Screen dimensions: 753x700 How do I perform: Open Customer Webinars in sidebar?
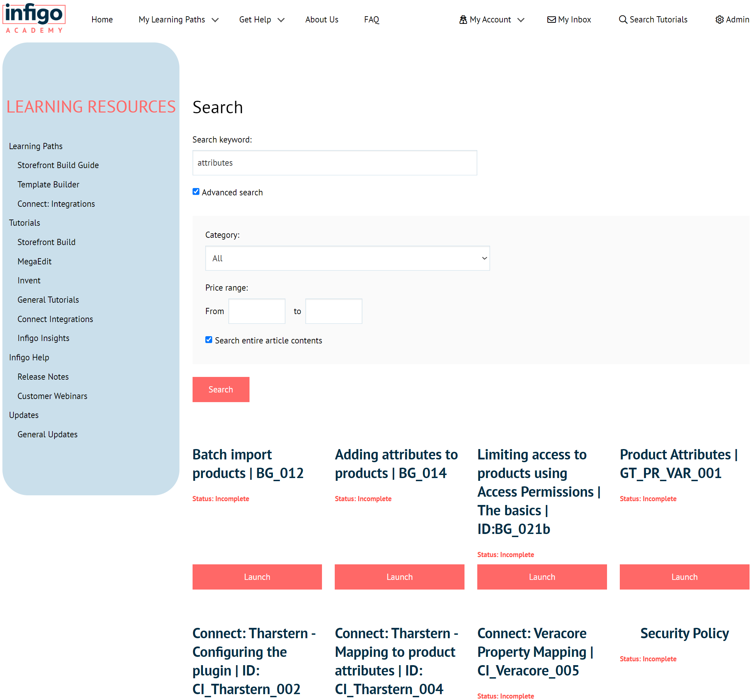pos(52,396)
